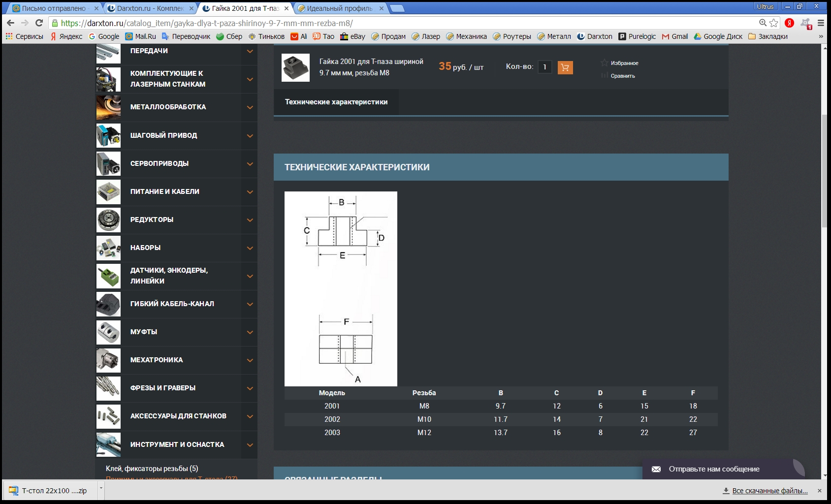831x504 pixels.
Task: Expand Комплектующие к лазерным станкам category
Action: tap(250, 79)
